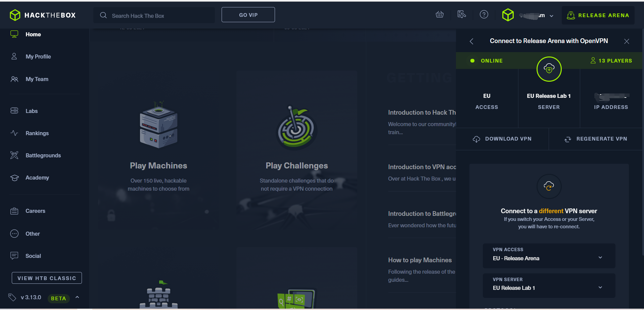
Task: Open Careers in sidebar
Action: (35, 211)
